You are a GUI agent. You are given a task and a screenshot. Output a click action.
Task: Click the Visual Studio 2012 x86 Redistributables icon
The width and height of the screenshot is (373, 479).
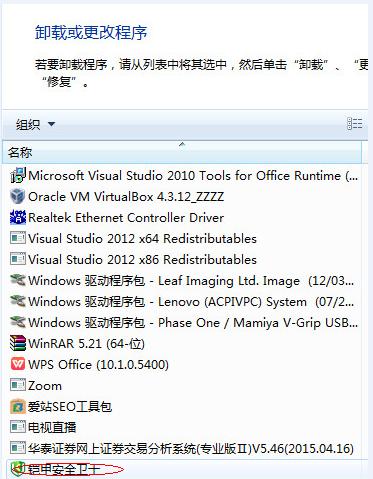(x=18, y=259)
